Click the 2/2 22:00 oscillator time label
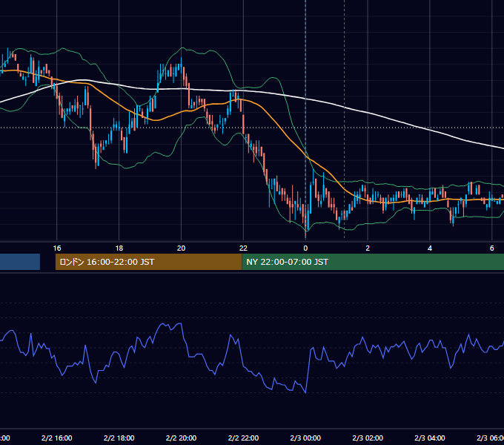This screenshot has width=504, height=445. pos(243,438)
